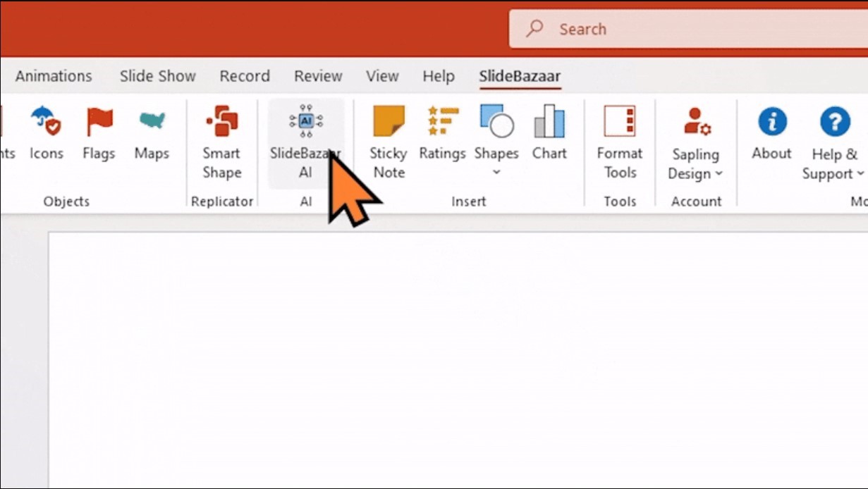Open the Sapling Design account menu

coord(695,144)
